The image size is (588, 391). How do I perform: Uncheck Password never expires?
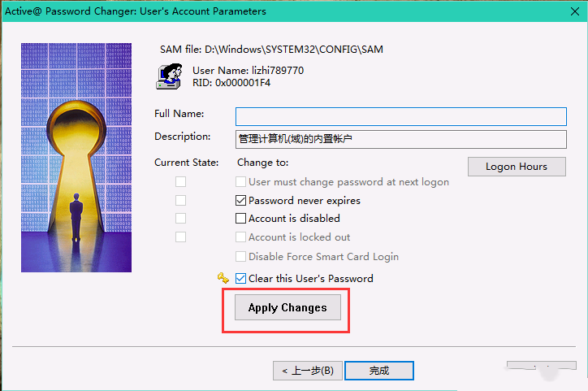pos(240,201)
